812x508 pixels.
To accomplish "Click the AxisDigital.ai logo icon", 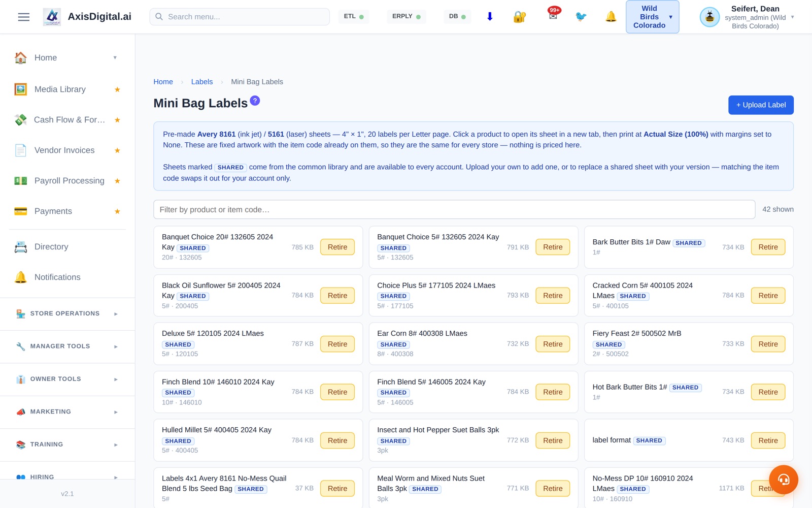I will pyautogui.click(x=52, y=17).
